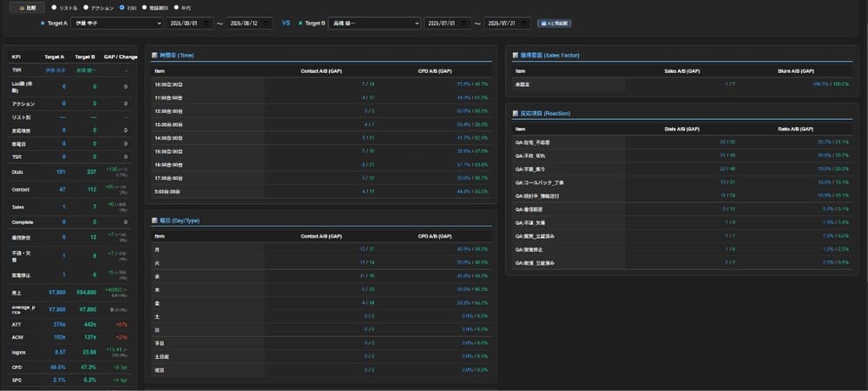Click the Target A name in TSR row
The height and width of the screenshot is (391, 868).
coord(56,70)
